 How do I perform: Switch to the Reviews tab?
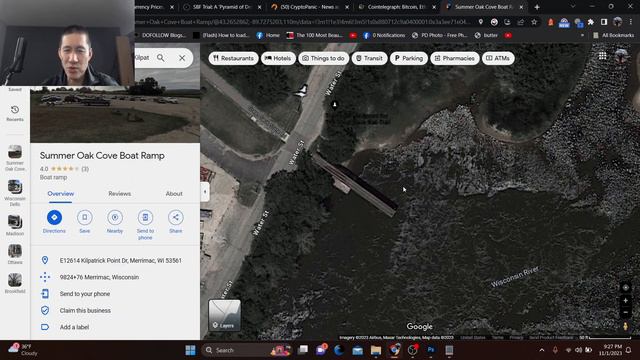pyautogui.click(x=120, y=193)
